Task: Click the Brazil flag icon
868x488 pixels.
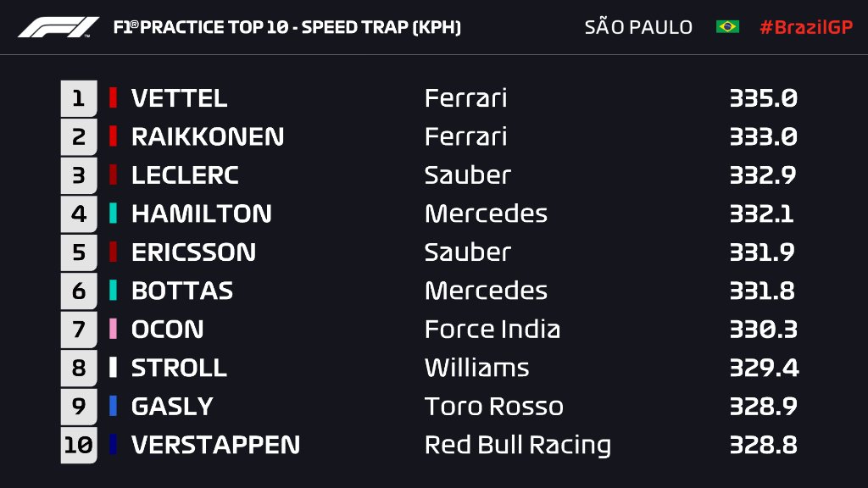Action: click(x=727, y=26)
